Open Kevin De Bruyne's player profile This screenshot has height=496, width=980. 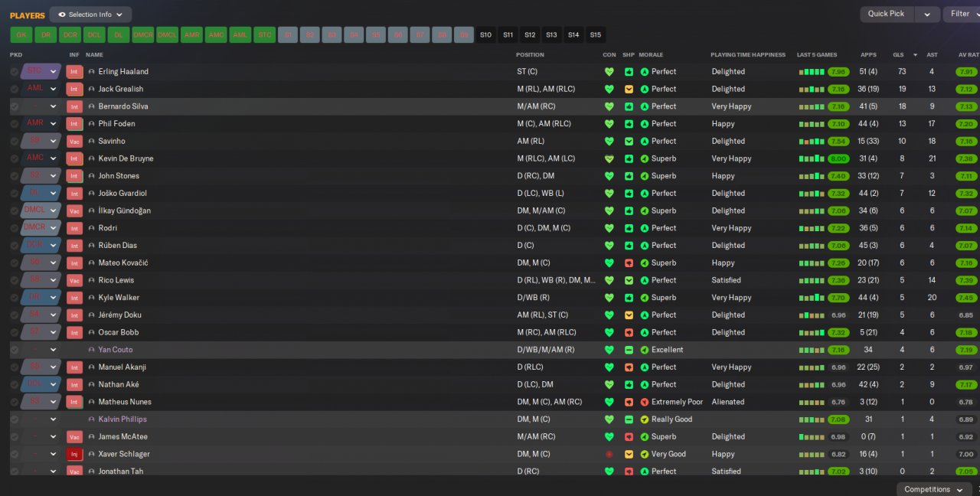coord(126,159)
